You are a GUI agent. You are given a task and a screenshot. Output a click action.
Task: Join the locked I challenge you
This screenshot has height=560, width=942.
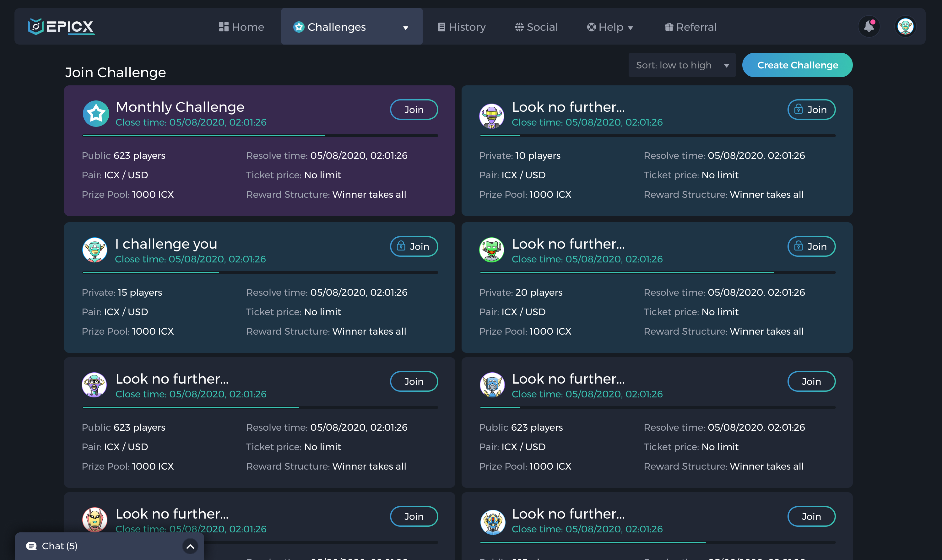414,246
